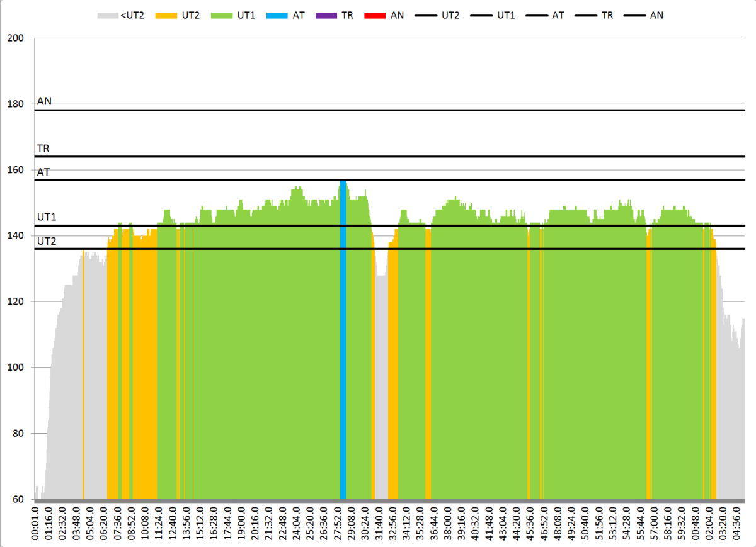Click the AN label above the 180 threshold line
The height and width of the screenshot is (547, 756).
pos(44,101)
